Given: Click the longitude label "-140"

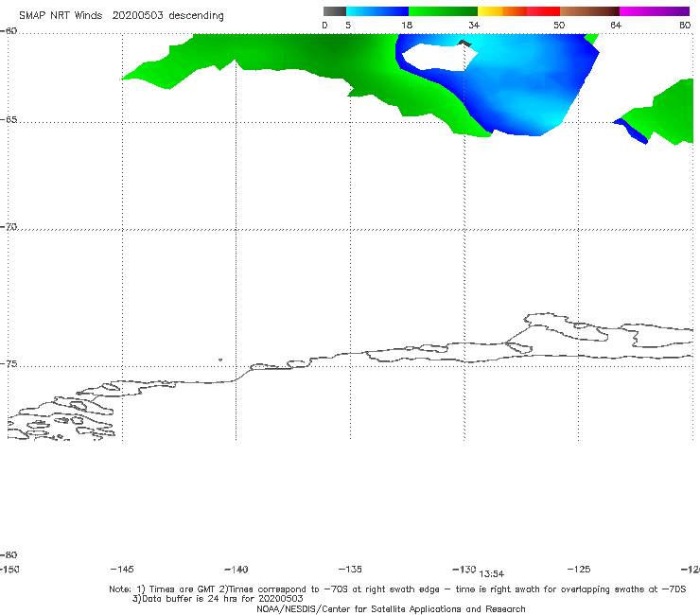Looking at the screenshot, I should 236,570.
